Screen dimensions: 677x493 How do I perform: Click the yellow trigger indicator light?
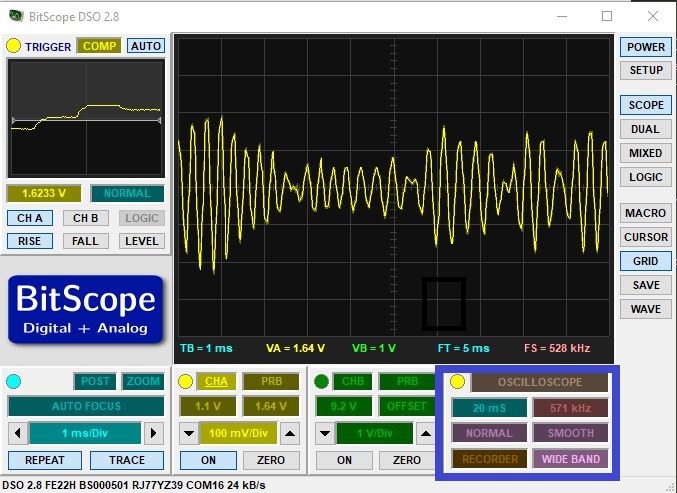coord(13,46)
